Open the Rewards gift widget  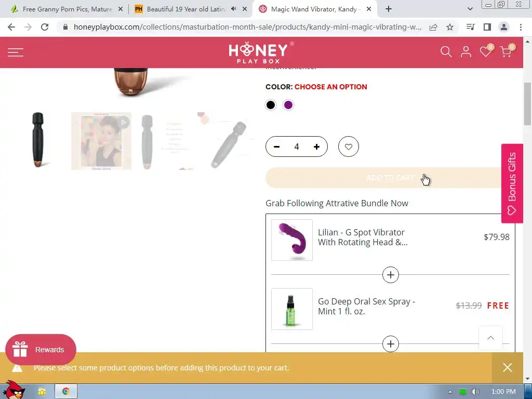coord(41,350)
